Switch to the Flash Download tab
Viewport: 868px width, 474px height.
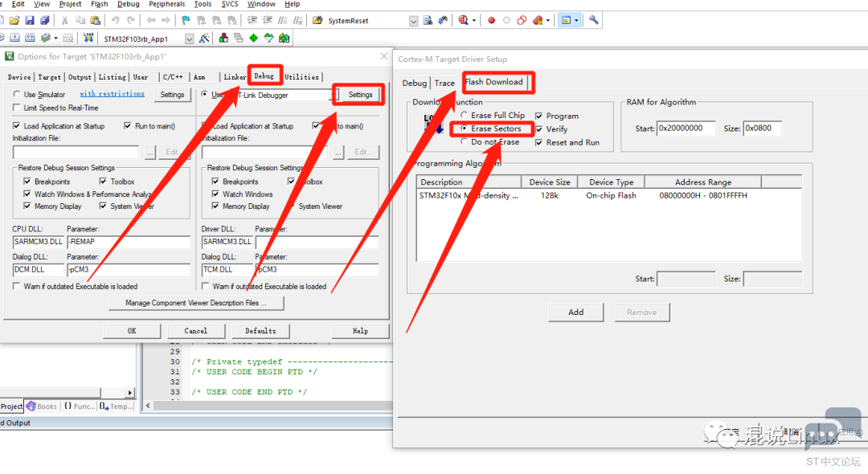point(493,82)
